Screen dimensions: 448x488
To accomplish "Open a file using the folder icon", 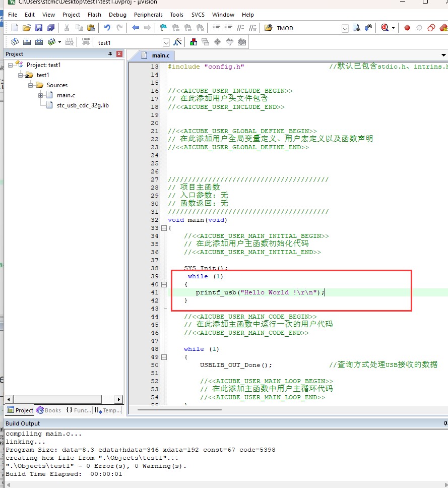I will tap(27, 28).
